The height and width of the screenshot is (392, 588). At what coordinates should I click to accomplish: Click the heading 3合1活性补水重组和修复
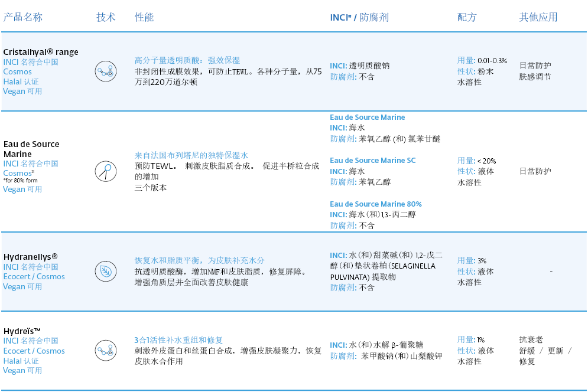[x=178, y=340]
